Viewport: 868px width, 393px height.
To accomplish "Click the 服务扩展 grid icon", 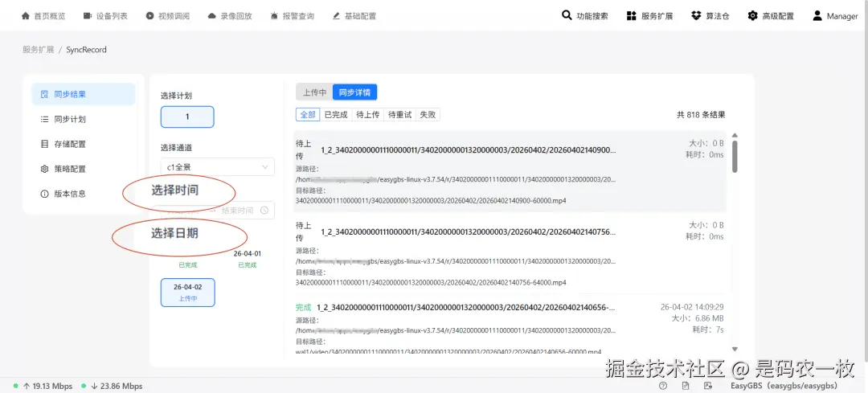I will click(x=632, y=15).
